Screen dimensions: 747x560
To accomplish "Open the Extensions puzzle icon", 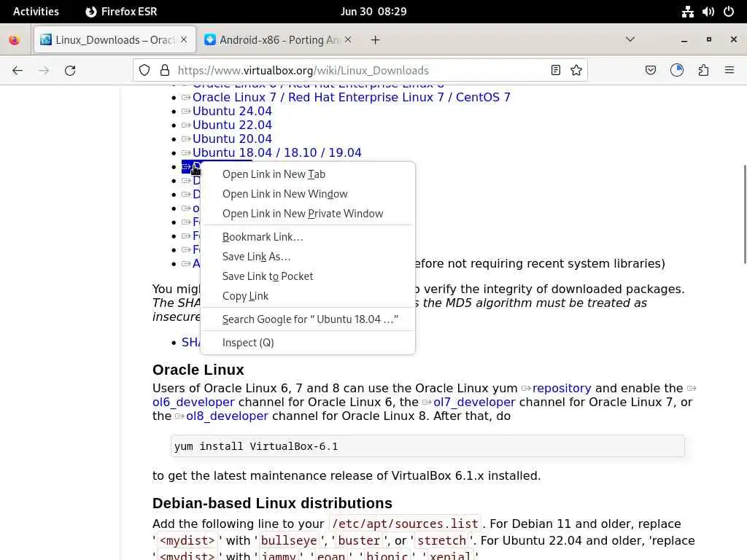I will pyautogui.click(x=703, y=71).
